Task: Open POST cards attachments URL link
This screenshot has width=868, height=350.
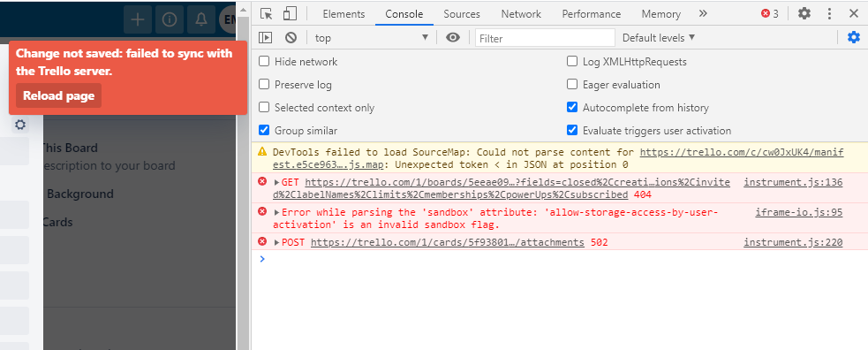Action: [x=448, y=242]
